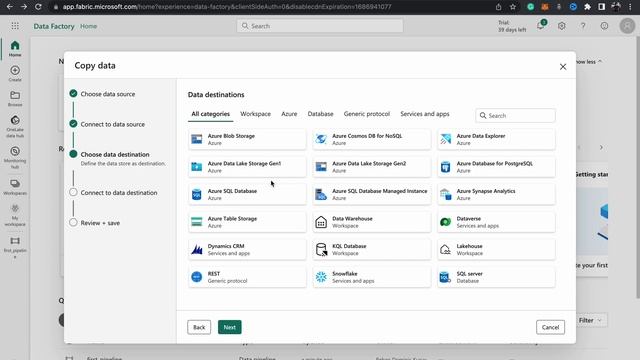The height and width of the screenshot is (360, 640).
Task: Choose the Data Warehouse icon
Action: 321,222
